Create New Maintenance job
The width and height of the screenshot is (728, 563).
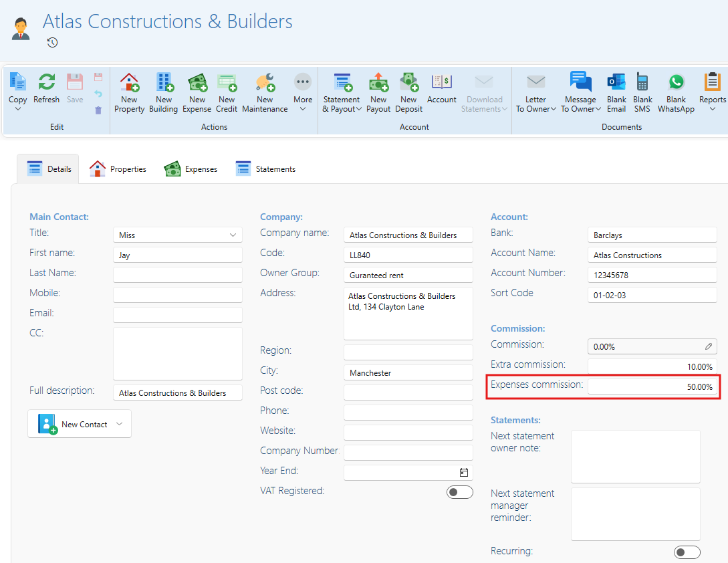point(265,93)
